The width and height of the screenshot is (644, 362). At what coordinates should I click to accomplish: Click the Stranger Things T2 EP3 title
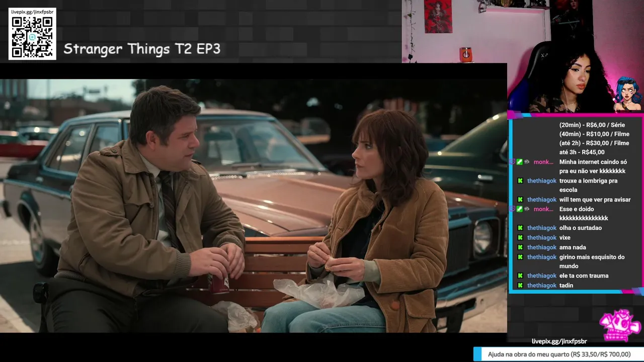click(142, 49)
